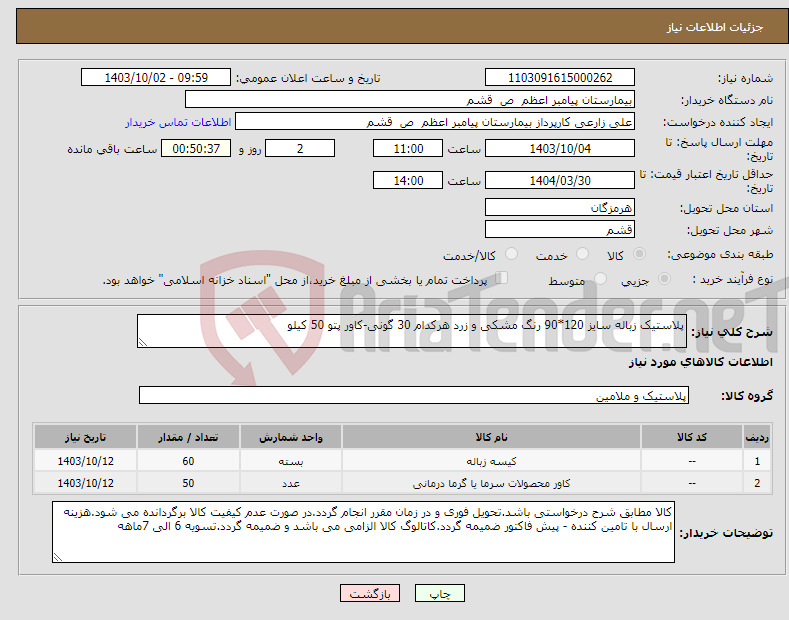The height and width of the screenshot is (620, 789).
Task: Click the delivery city field قشم
Action: coord(560,229)
